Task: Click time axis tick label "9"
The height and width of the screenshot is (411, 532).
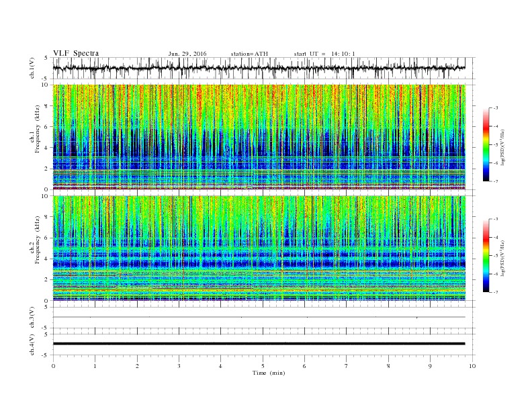Action: 430,366
